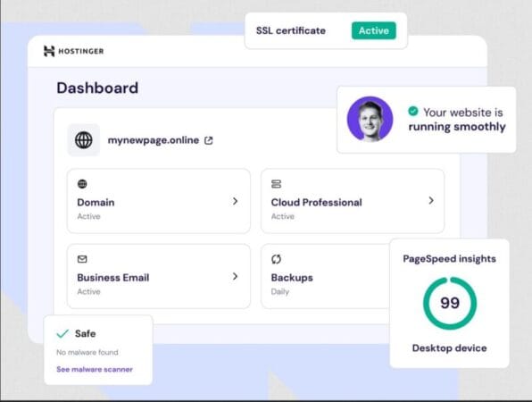The image size is (532, 402).
Task: Click the No malware found text
Action: 87,353
